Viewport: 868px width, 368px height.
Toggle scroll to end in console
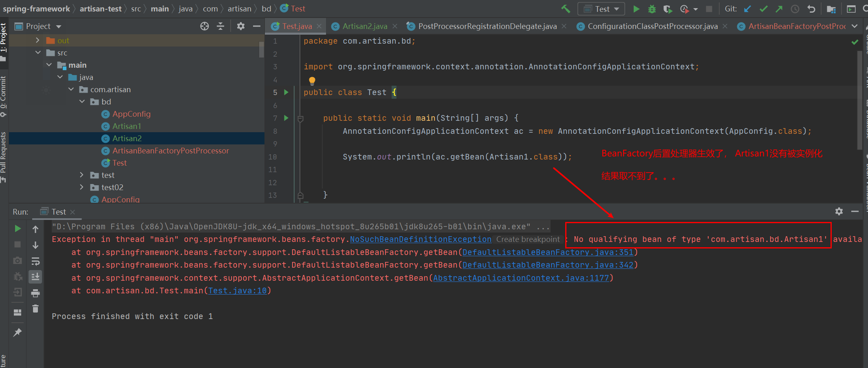coord(35,277)
